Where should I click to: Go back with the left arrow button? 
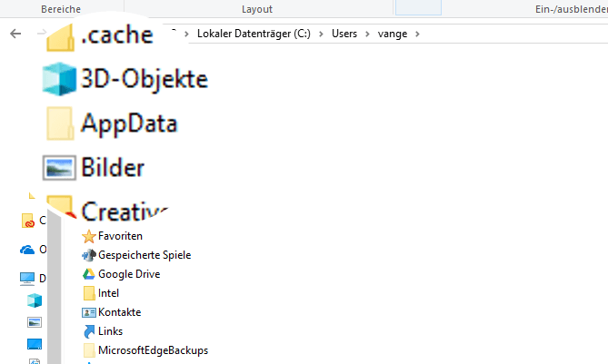[x=15, y=34]
